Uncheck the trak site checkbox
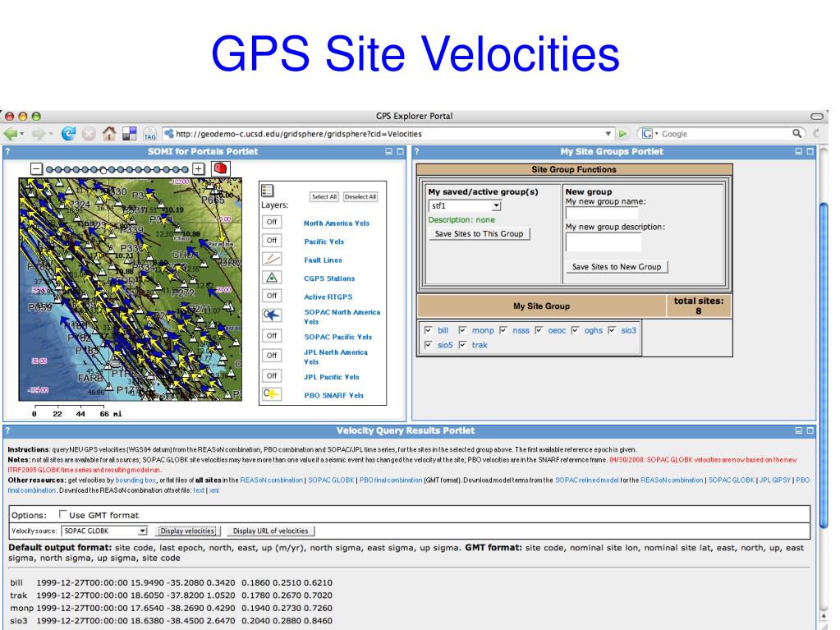840x630 pixels. 462,344
